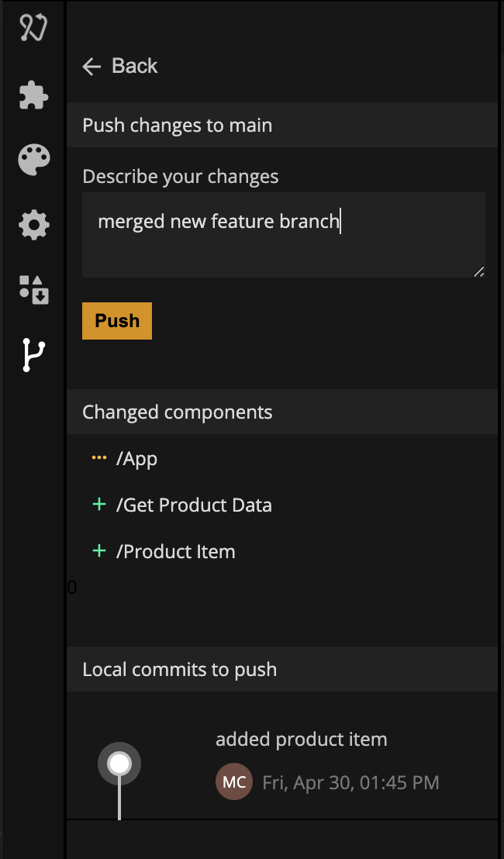Click the MC author avatar

[x=233, y=782]
